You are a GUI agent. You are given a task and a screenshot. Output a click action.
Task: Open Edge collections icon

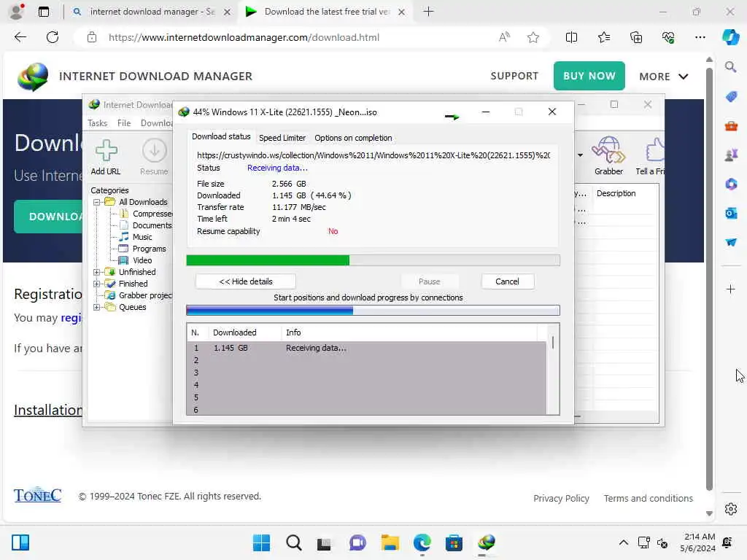point(636,38)
